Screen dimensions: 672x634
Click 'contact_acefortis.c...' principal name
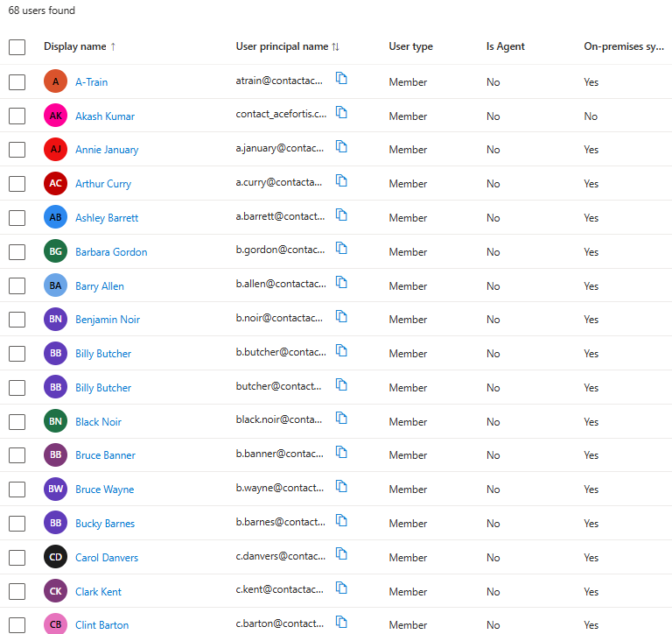tap(281, 114)
